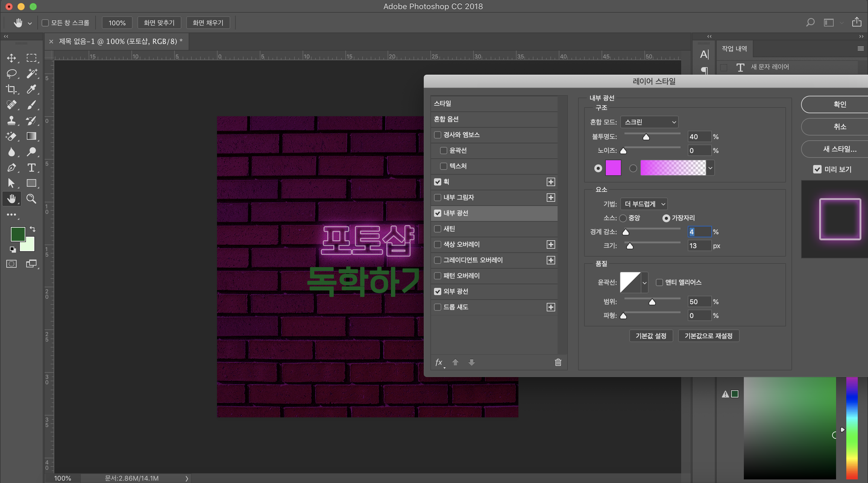
Task: Click the 불투명도 opacity slider handle
Action: pyautogui.click(x=646, y=137)
